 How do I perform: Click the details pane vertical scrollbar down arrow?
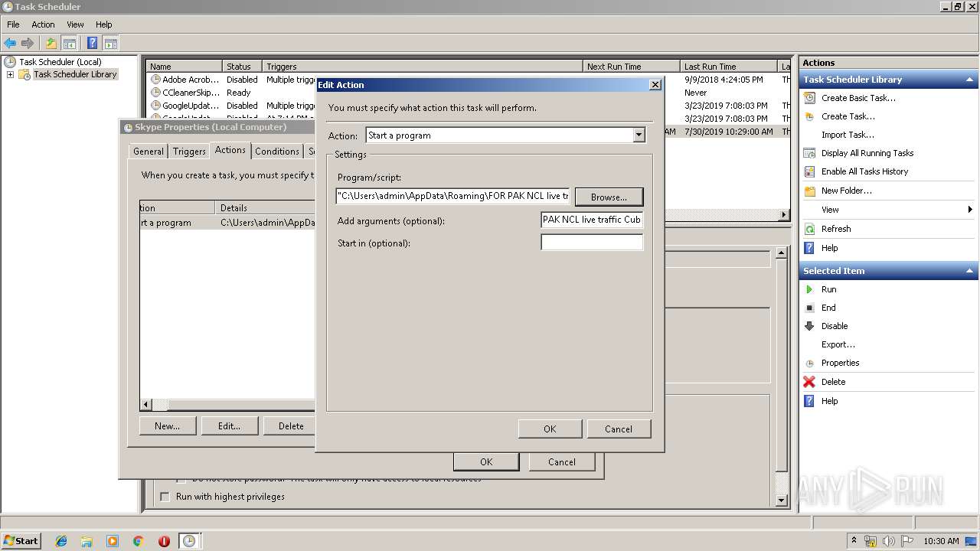(782, 500)
